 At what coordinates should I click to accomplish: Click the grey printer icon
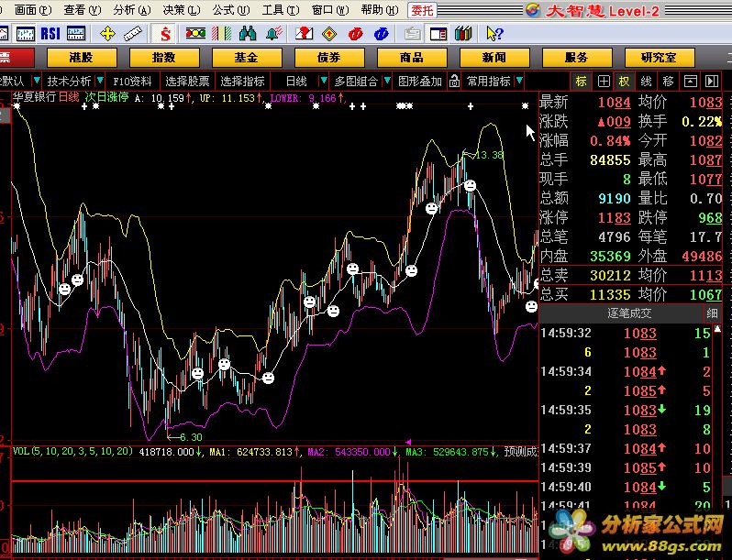[x=412, y=34]
